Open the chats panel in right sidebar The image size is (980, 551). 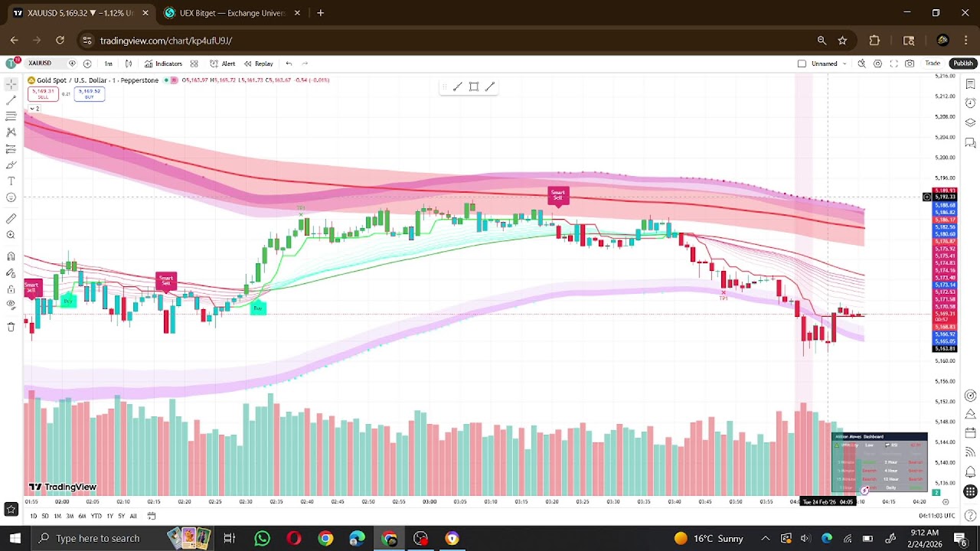[970, 143]
